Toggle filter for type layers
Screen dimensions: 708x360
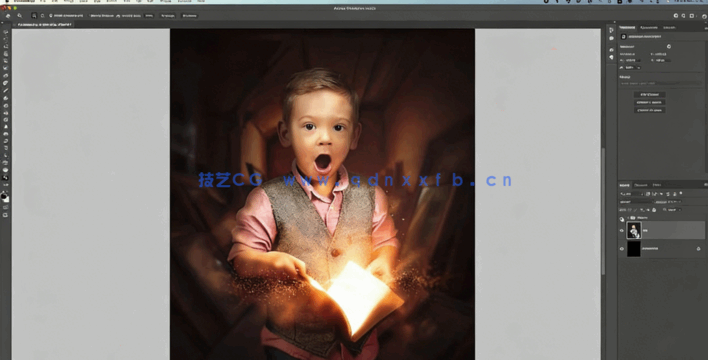tap(661, 194)
